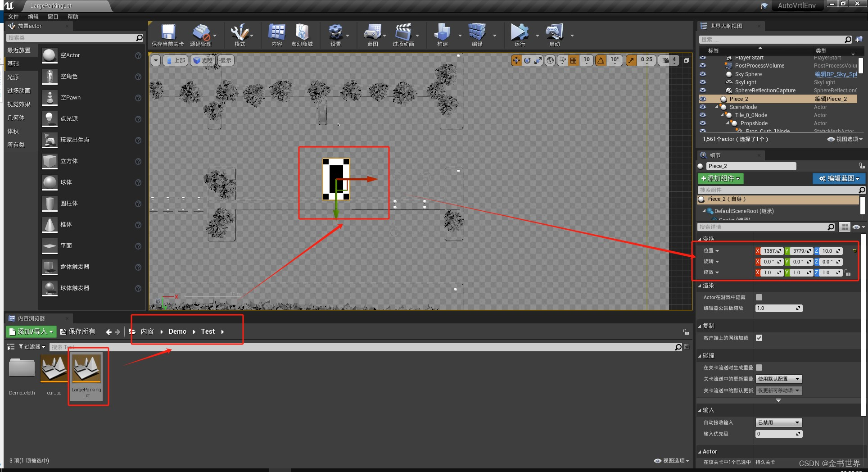Open the Marketplace toolbar icon

tap(302, 32)
